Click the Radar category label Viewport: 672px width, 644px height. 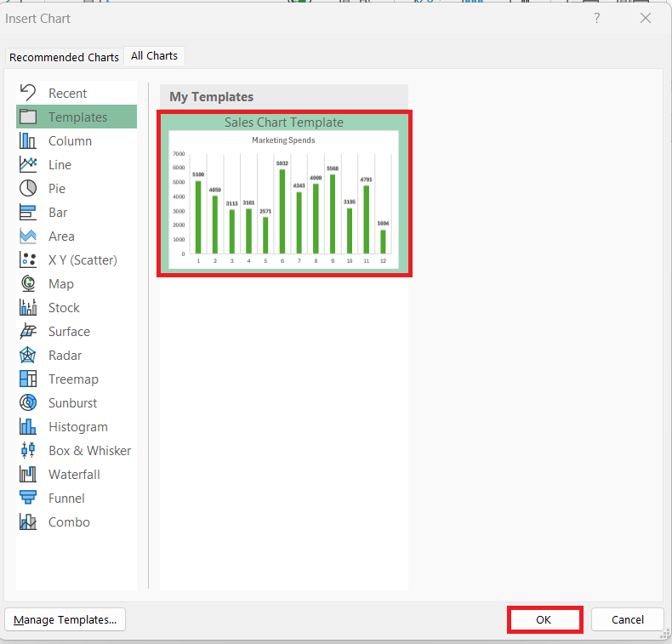point(65,356)
